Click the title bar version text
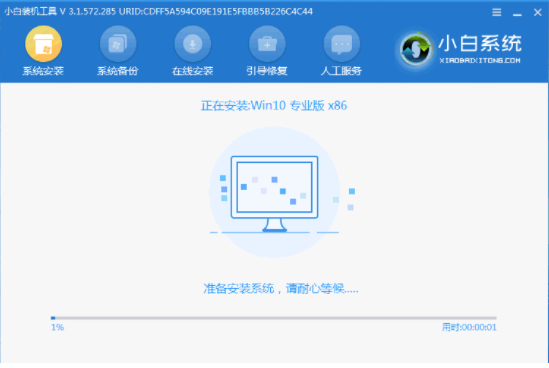 point(159,12)
